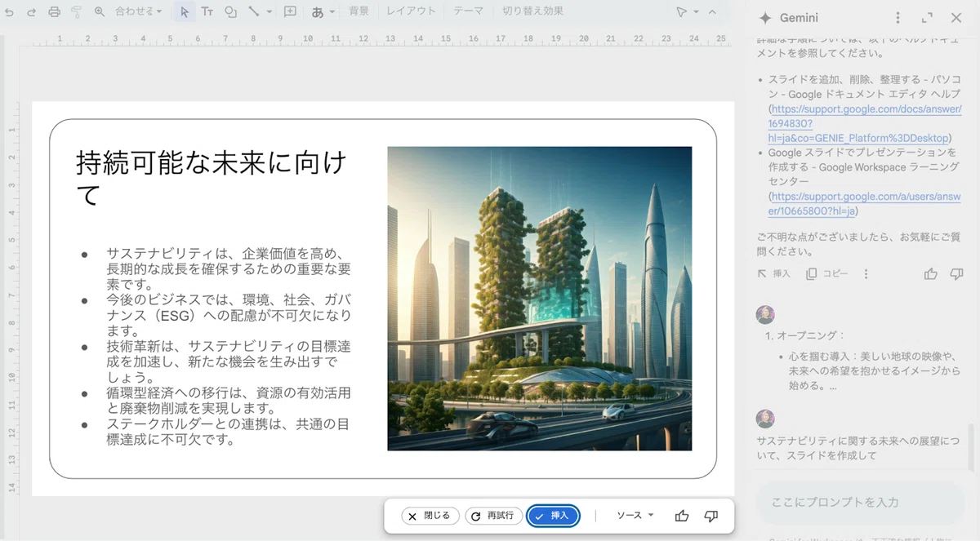Open the Gemini panel three-dot menu
Image resolution: width=980 pixels, height=541 pixels.
pos(898,18)
